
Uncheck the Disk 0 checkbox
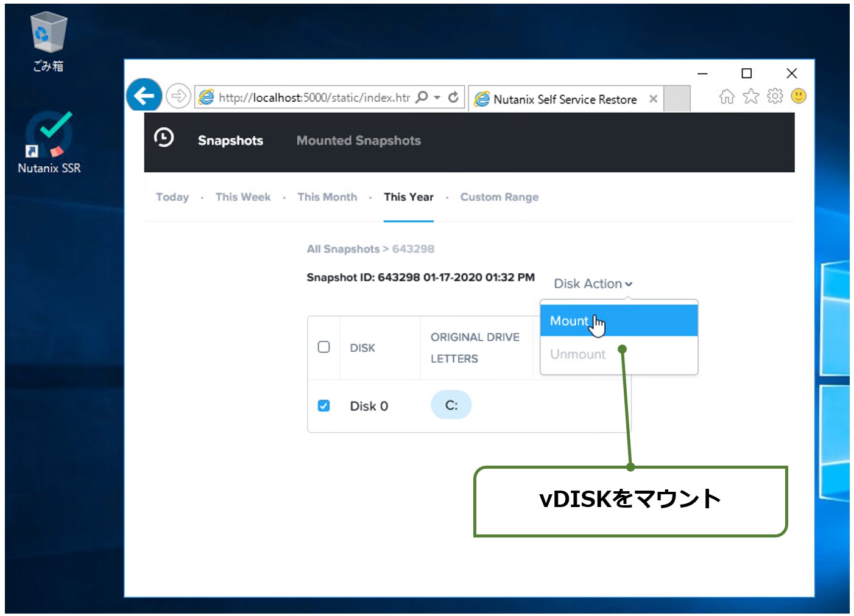tap(324, 405)
